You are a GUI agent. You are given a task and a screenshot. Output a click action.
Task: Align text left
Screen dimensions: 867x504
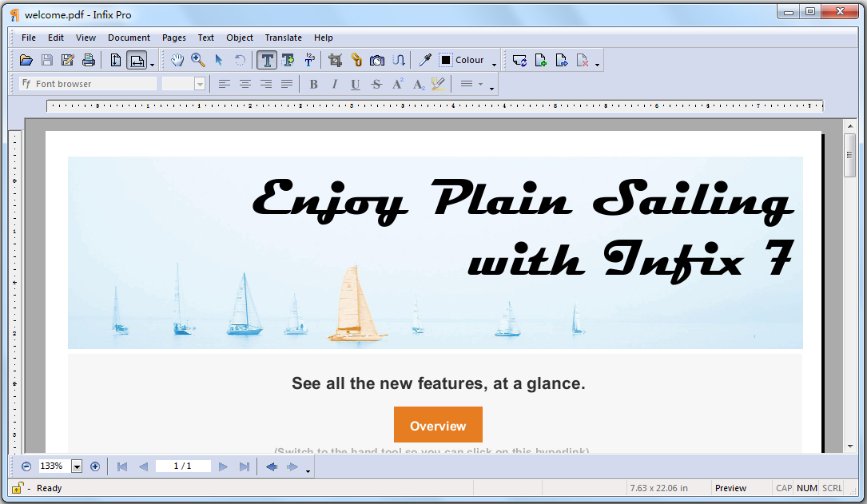pos(224,84)
